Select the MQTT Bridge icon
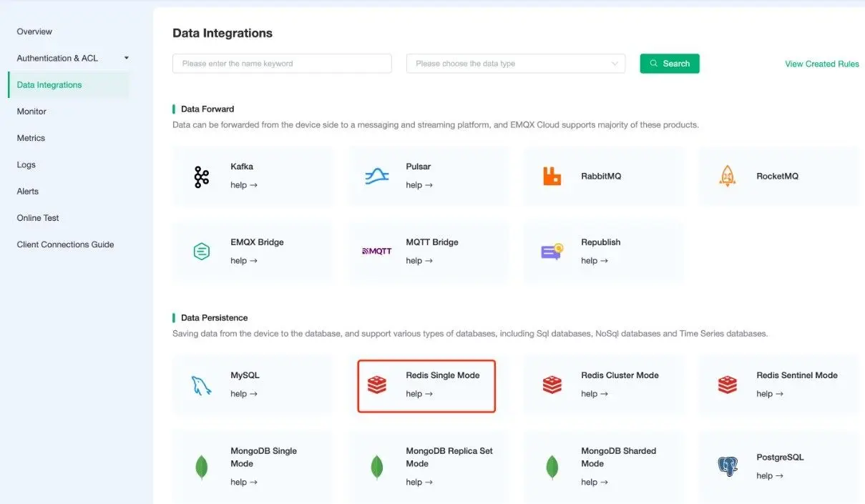 point(376,251)
